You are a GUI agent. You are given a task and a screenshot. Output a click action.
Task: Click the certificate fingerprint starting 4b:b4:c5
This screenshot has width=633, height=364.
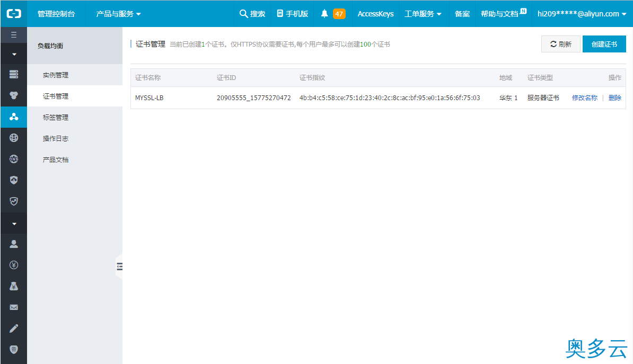pyautogui.click(x=390, y=97)
